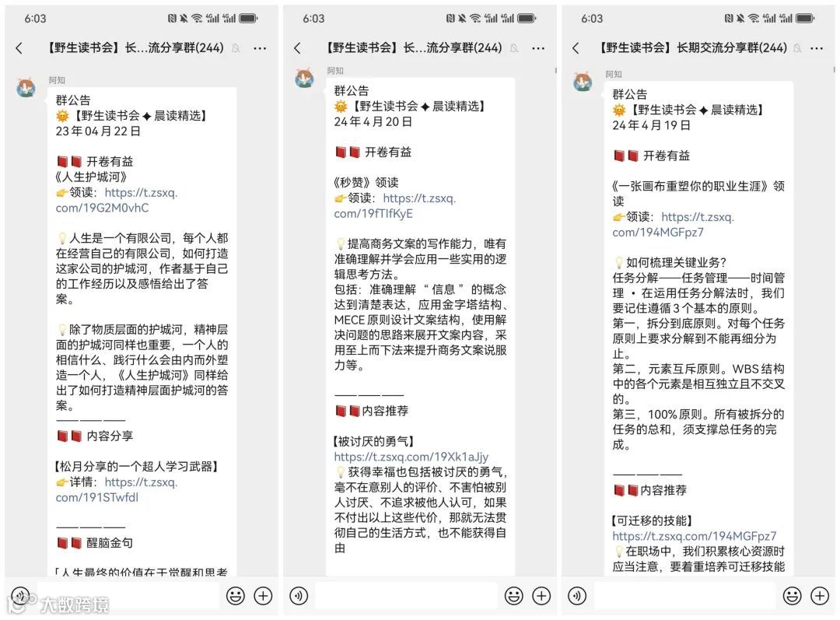Open link t.zsxq.com/19G2M0vhC
840x620 pixels.
coord(116,201)
